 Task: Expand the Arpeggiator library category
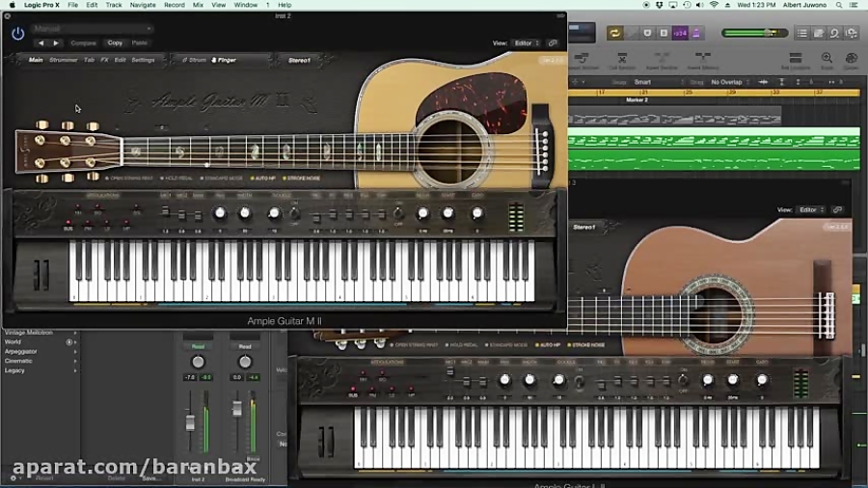[x=40, y=351]
